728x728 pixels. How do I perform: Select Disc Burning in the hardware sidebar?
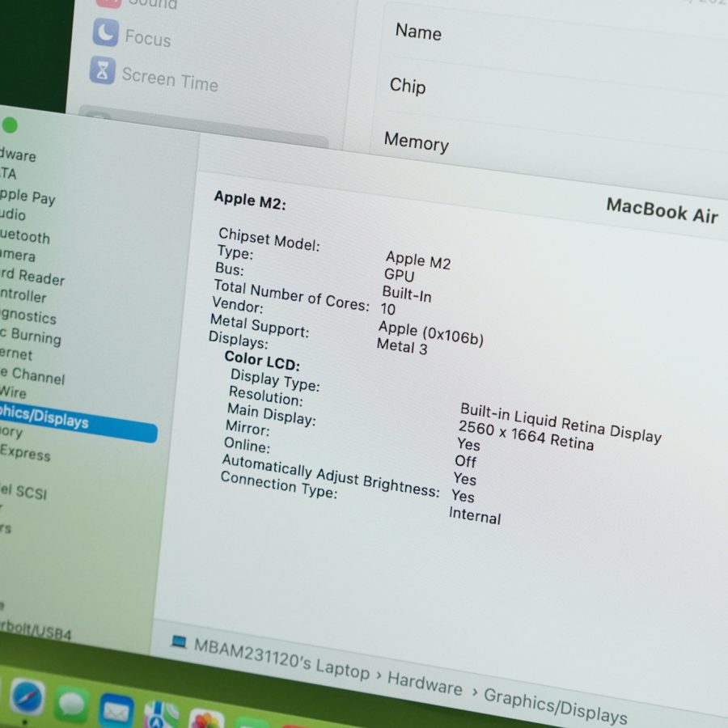coord(31,336)
